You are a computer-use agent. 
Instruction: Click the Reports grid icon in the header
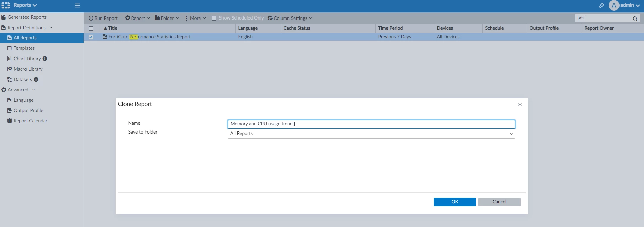click(6, 5)
